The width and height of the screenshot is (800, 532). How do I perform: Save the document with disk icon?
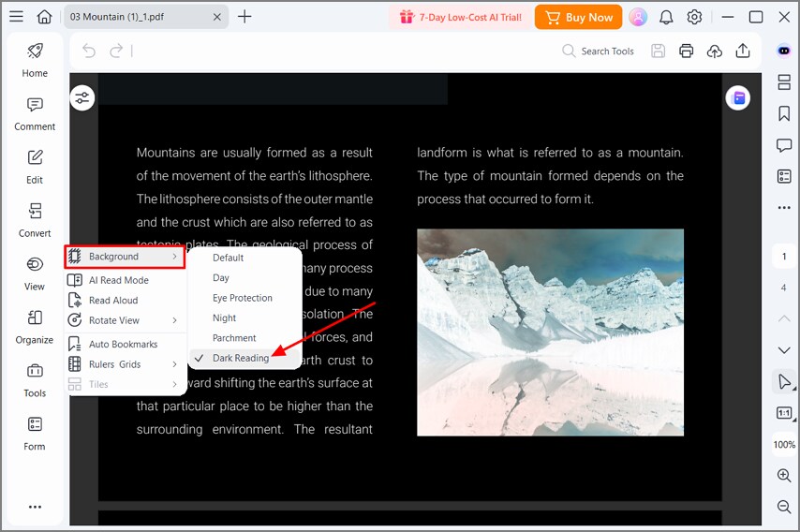point(659,51)
